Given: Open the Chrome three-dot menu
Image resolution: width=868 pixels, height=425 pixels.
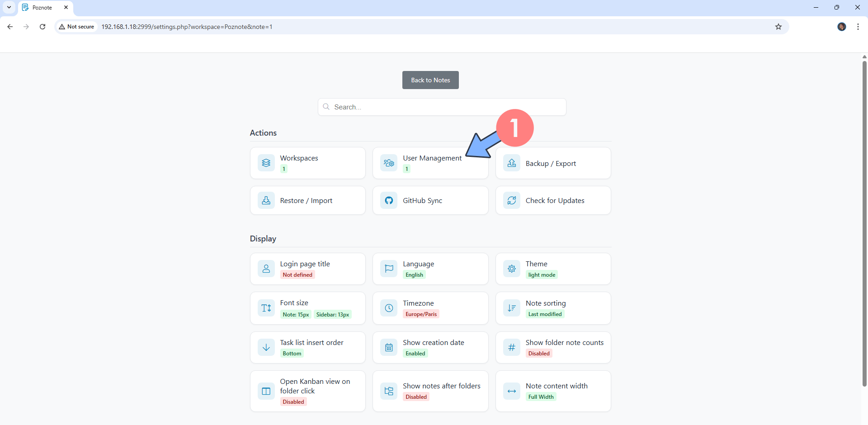Looking at the screenshot, I should pyautogui.click(x=858, y=27).
